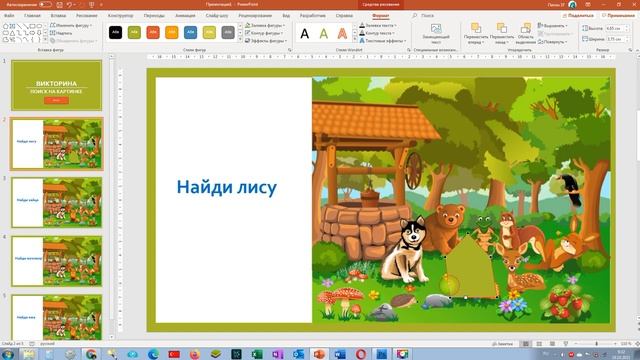Apply the orange shape style swatch
Viewport: 640px width, 360px height.
[172, 32]
